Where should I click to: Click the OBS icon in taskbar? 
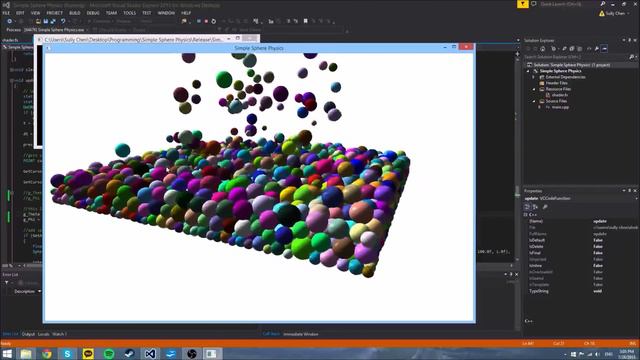point(191,353)
